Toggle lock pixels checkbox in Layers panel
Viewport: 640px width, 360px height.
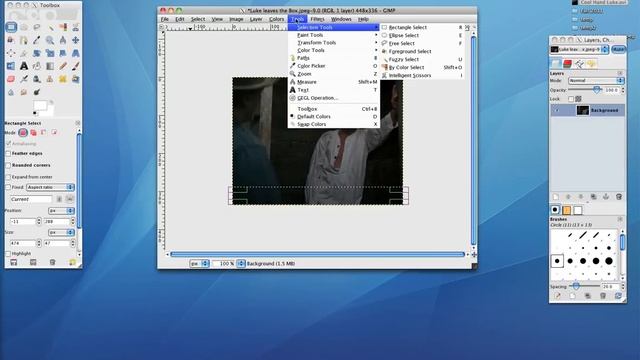point(571,99)
